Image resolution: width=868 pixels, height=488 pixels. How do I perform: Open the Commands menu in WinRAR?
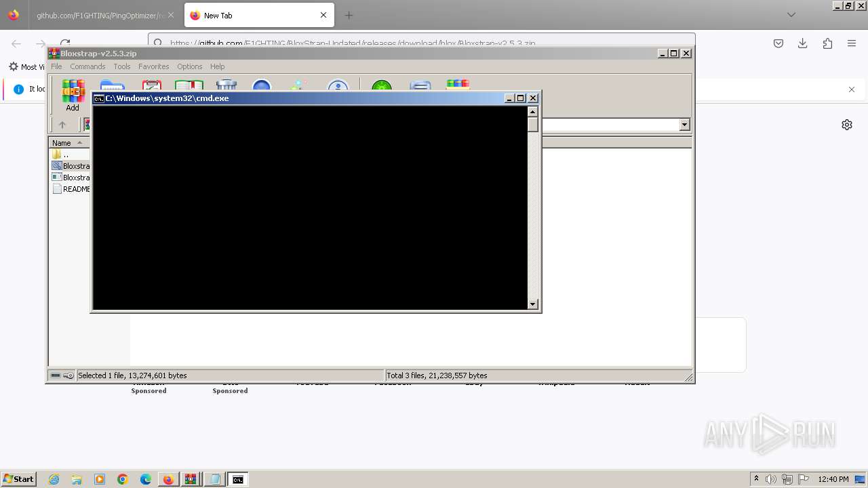tap(87, 66)
